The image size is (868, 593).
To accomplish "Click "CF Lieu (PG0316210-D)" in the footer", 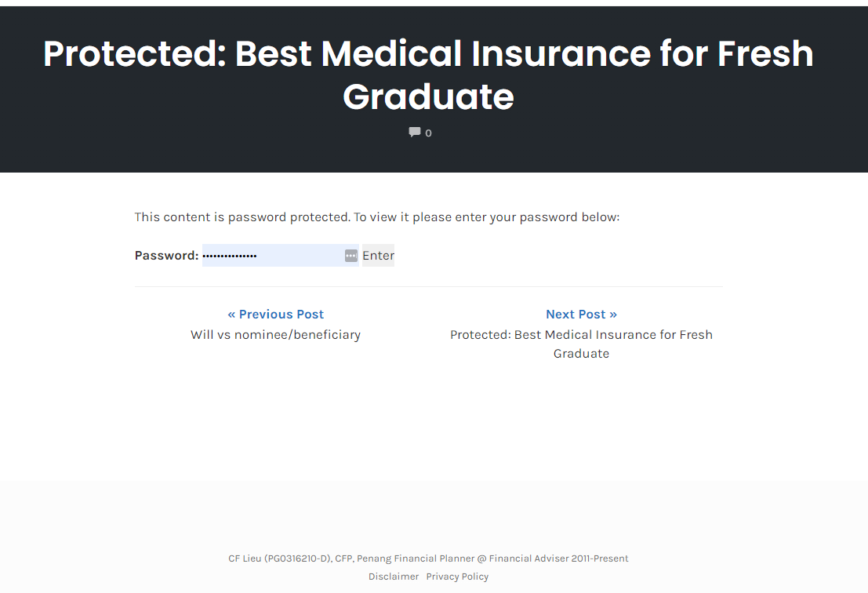I will [x=279, y=559].
